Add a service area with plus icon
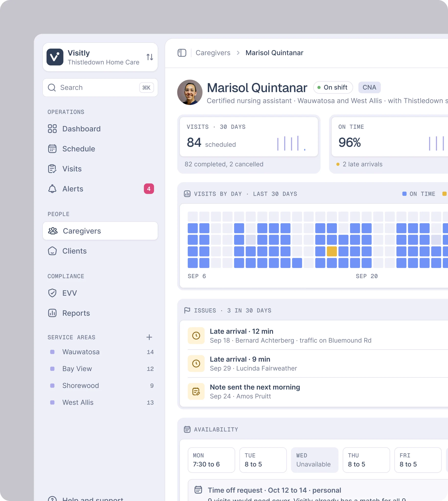This screenshot has height=501, width=448. [149, 337]
